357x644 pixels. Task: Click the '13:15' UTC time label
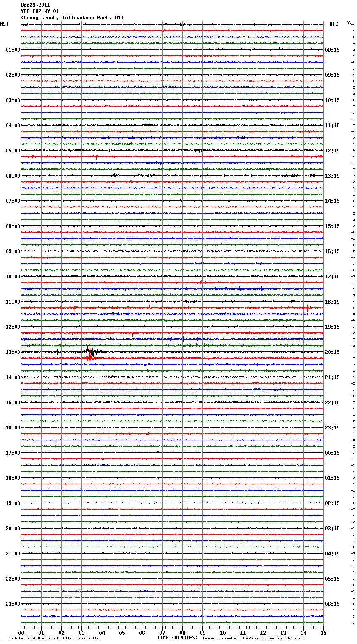(332, 176)
